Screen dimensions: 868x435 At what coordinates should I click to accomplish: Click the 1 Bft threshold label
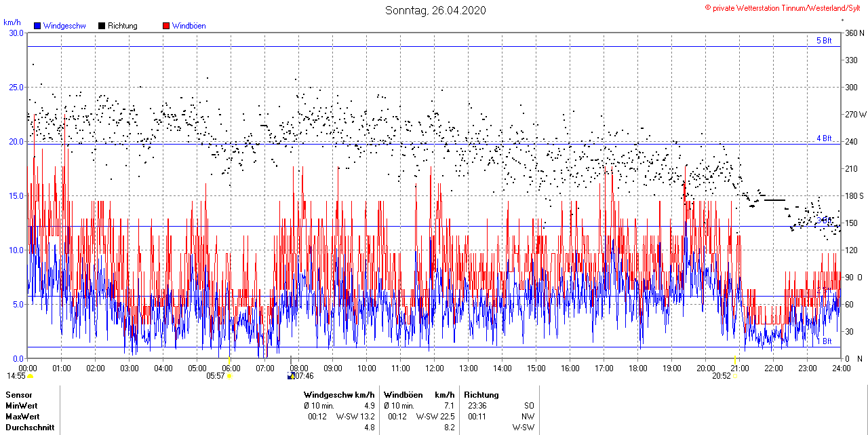(x=824, y=341)
